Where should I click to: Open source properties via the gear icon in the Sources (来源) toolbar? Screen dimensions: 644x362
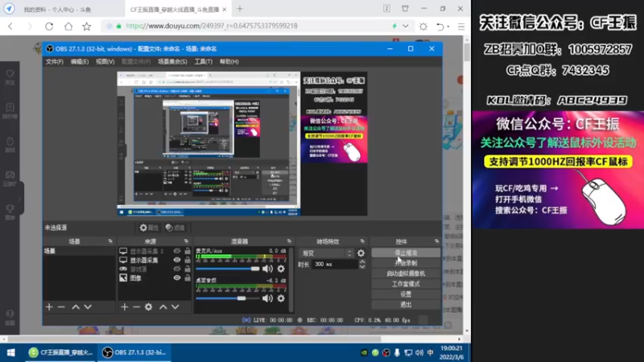pyautogui.click(x=149, y=307)
